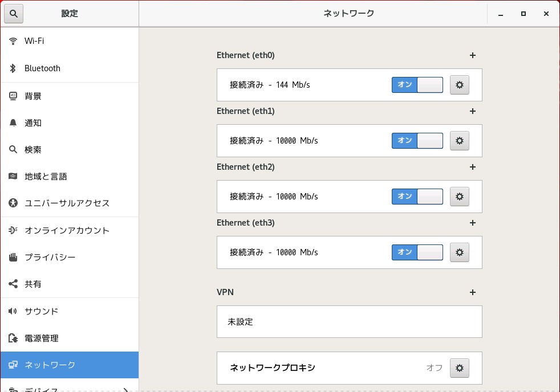This screenshot has height=392, width=560.
Task: Open settings gear for Ethernet eth0
Action: coord(459,85)
